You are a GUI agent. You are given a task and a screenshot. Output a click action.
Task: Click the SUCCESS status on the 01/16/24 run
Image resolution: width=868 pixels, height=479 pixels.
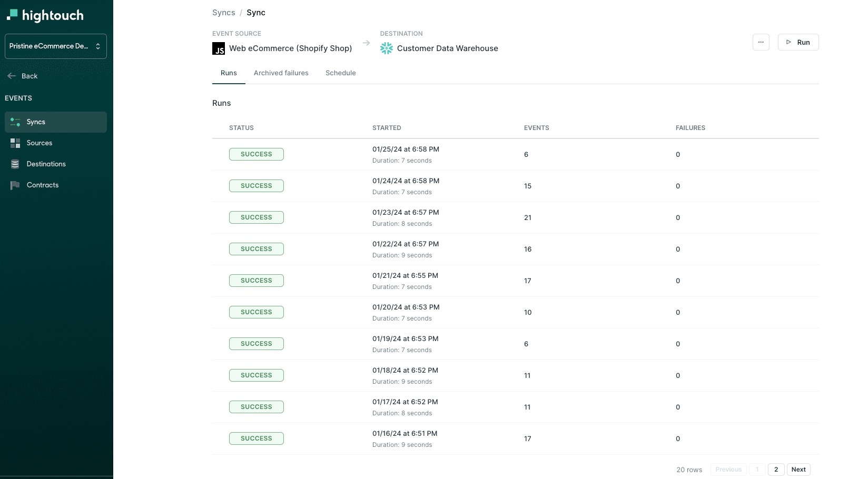pos(257,438)
